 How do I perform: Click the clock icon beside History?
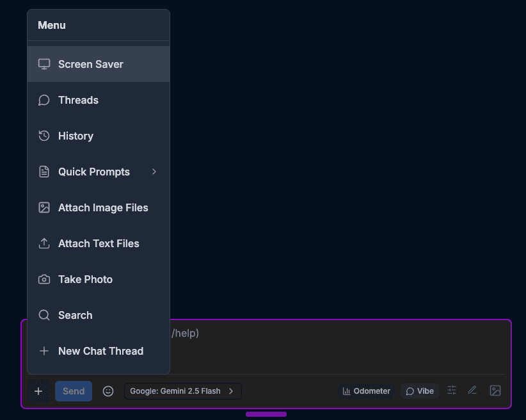(44, 136)
